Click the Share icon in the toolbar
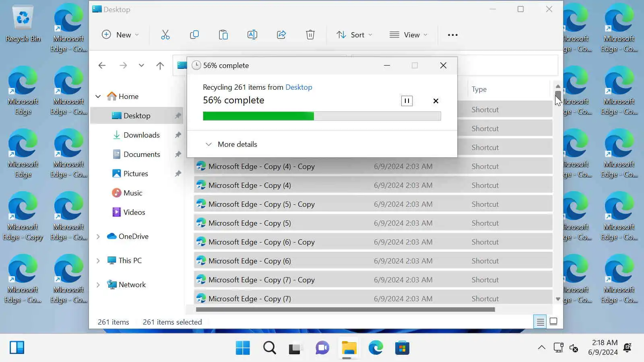 point(281,35)
